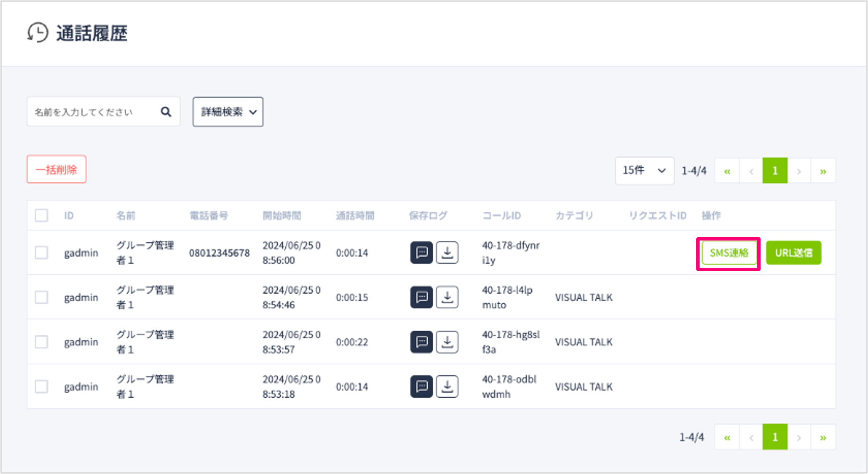Image resolution: width=868 pixels, height=474 pixels.
Task: Click the SMS連絡 button
Action: point(729,253)
